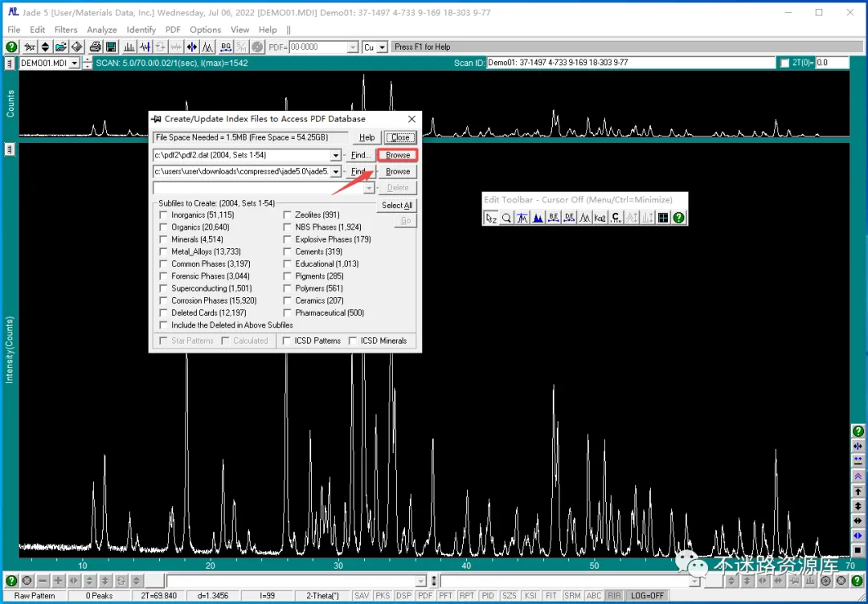
Task: Open the PDF menu
Action: (x=173, y=29)
